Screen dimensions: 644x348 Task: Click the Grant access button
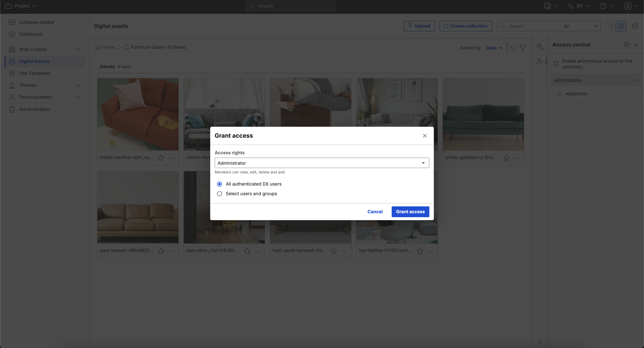(410, 212)
